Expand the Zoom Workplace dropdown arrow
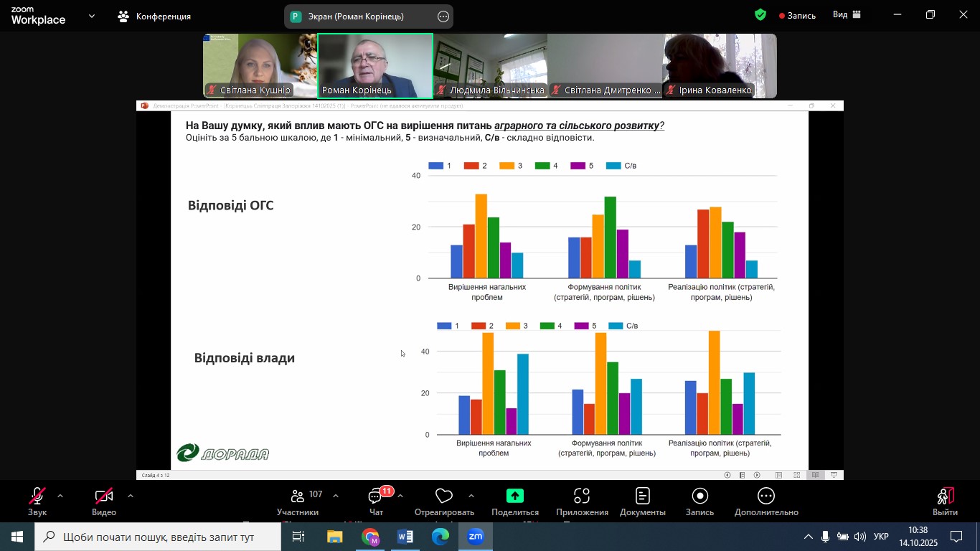Image resolution: width=980 pixels, height=551 pixels. click(92, 16)
